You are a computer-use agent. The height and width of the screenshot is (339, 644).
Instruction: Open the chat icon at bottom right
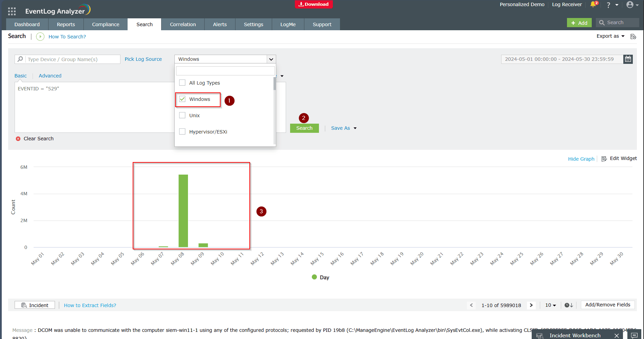634,335
